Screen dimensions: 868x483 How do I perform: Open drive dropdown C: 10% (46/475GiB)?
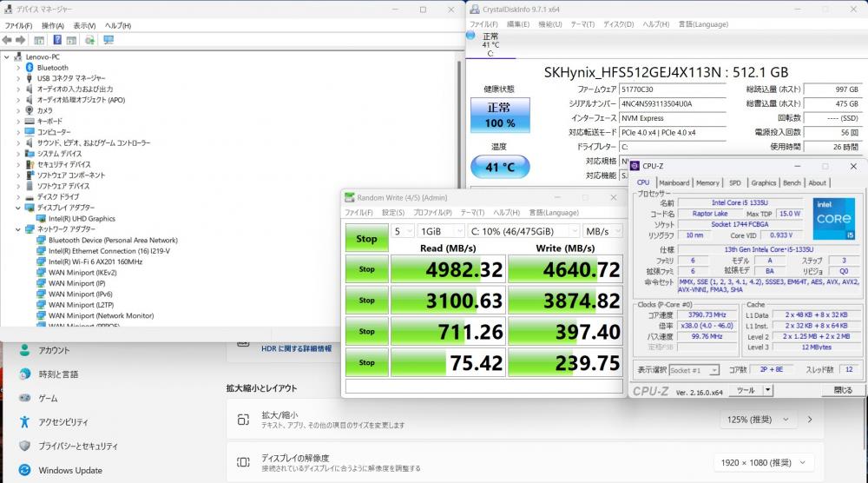(523, 231)
